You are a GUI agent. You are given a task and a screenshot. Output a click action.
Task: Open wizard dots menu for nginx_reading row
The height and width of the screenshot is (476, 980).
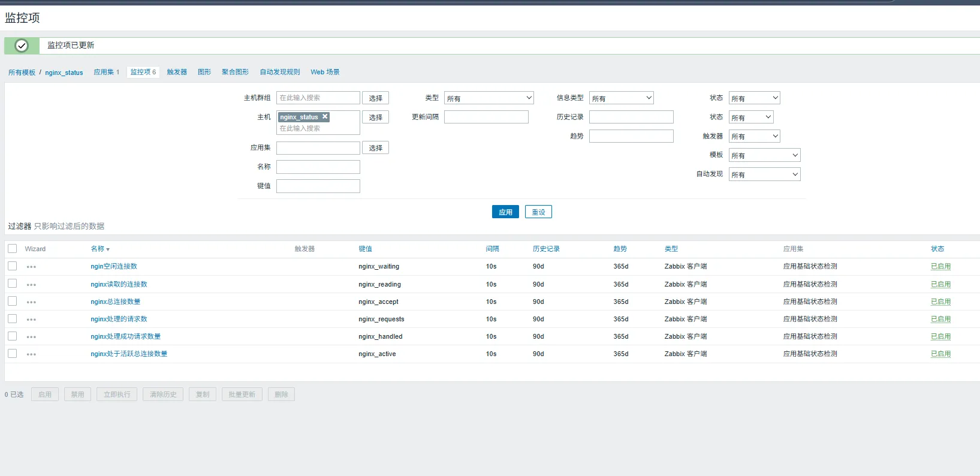(31, 285)
